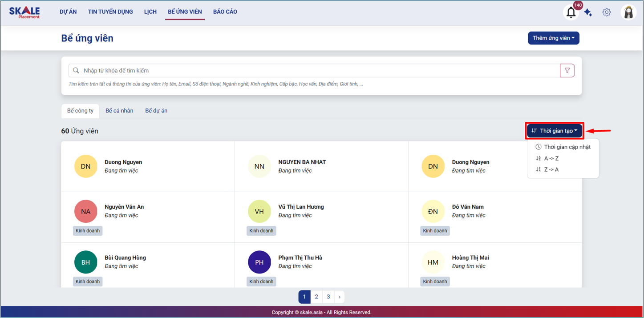Open Phạm Thị Thu Hà's PH avatar

tap(259, 262)
